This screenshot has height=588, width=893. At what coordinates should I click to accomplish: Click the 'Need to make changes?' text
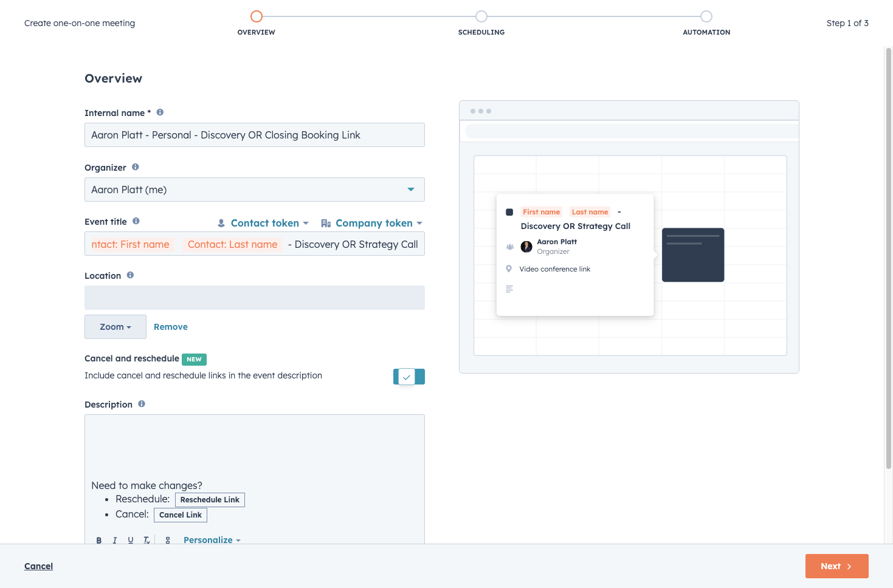147,485
